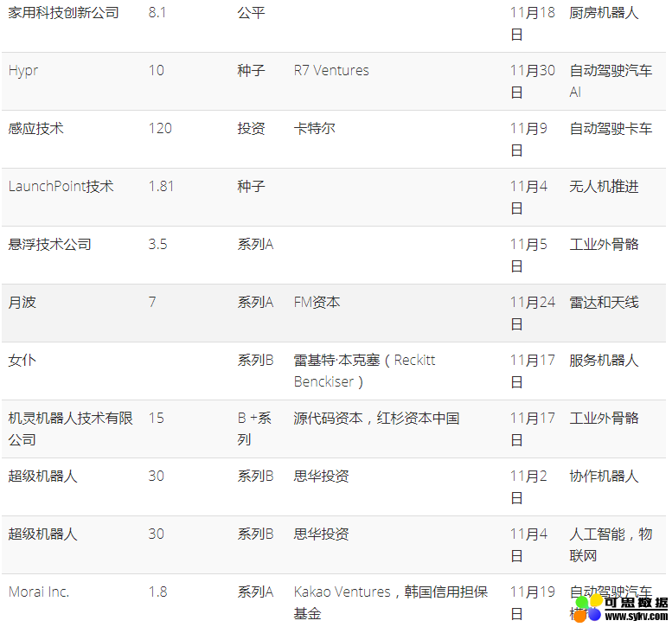Select the amount 1.8 in Morai row

click(x=157, y=592)
